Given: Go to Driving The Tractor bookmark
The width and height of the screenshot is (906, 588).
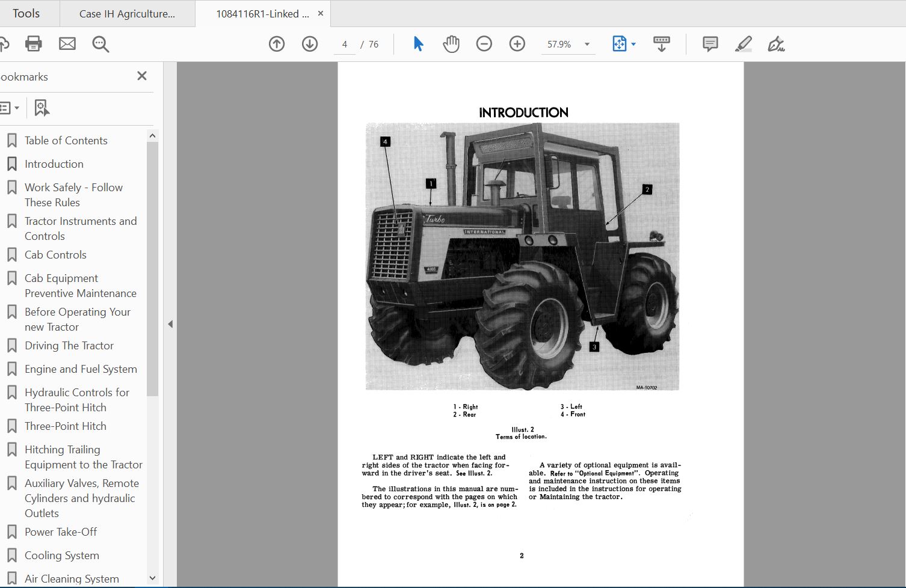Looking at the screenshot, I should point(69,346).
